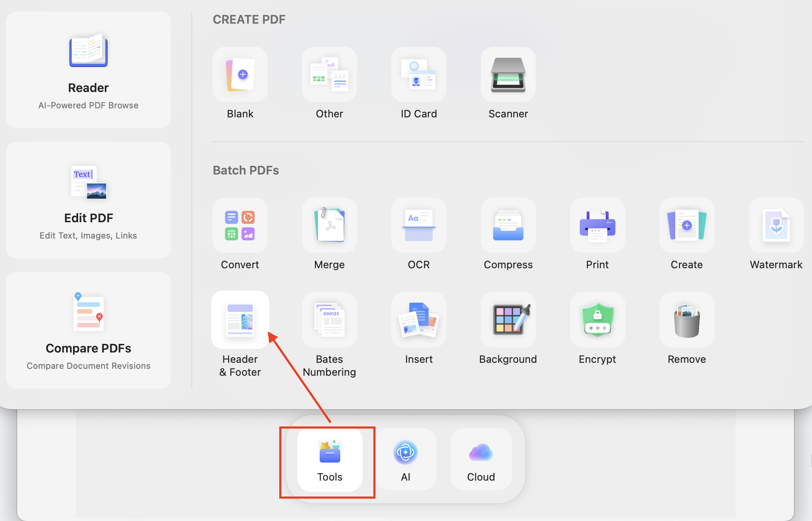This screenshot has width=812, height=521.
Task: Select the Blank PDF creation icon
Action: click(240, 74)
